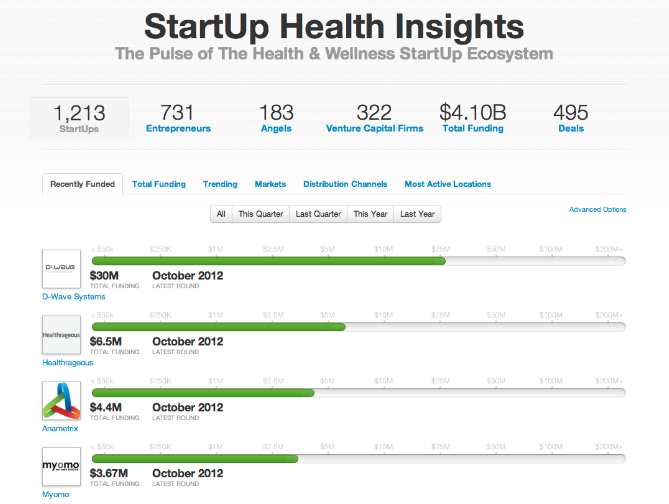
Task: Switch to the Trending tab
Action: pyautogui.click(x=220, y=184)
